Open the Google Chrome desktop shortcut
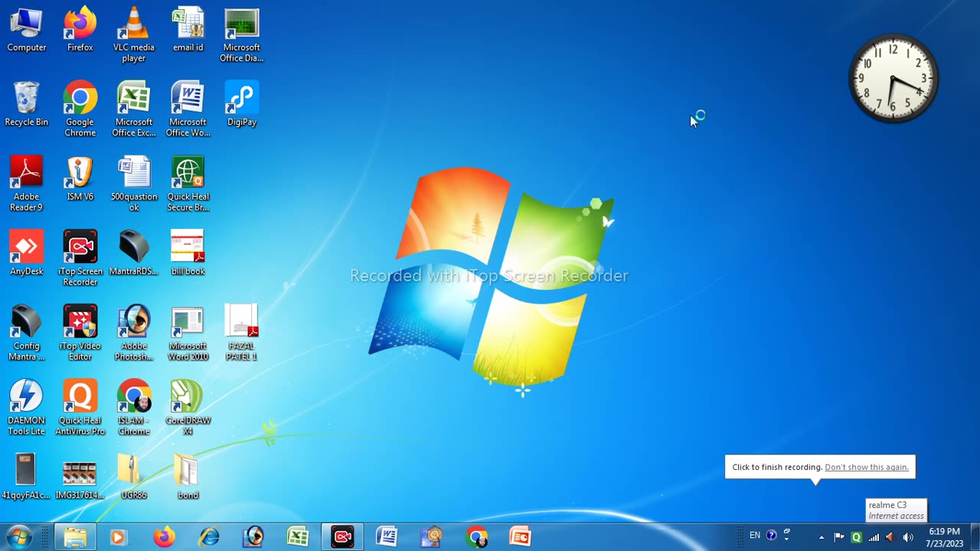 [x=80, y=109]
